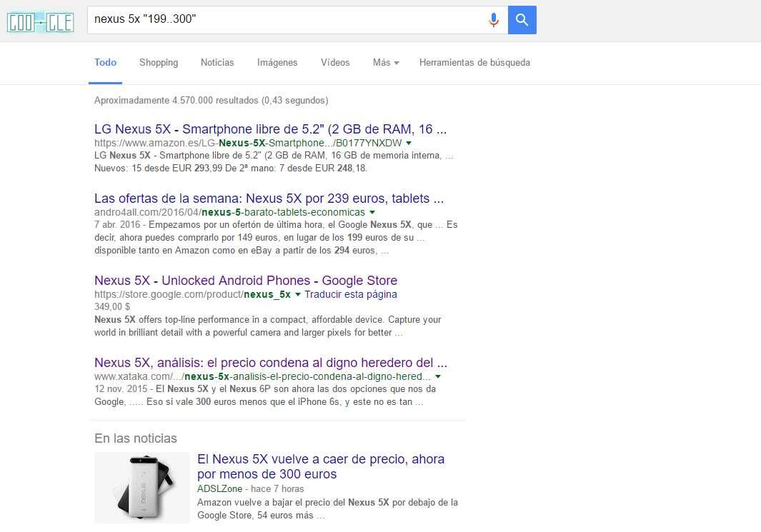Expand the arrow next to xataka.com URL
761x532 pixels.
pyautogui.click(x=438, y=376)
